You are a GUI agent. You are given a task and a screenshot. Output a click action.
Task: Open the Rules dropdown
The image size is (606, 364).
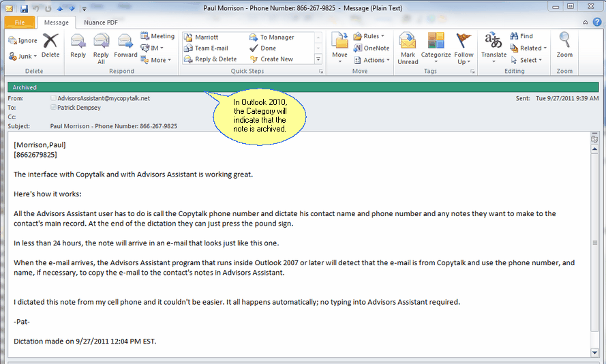coord(369,36)
